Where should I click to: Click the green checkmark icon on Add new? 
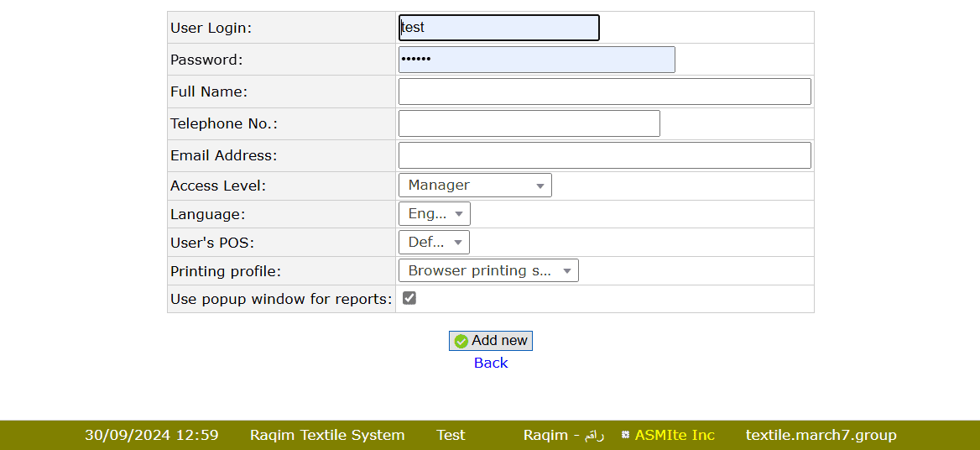tap(461, 341)
